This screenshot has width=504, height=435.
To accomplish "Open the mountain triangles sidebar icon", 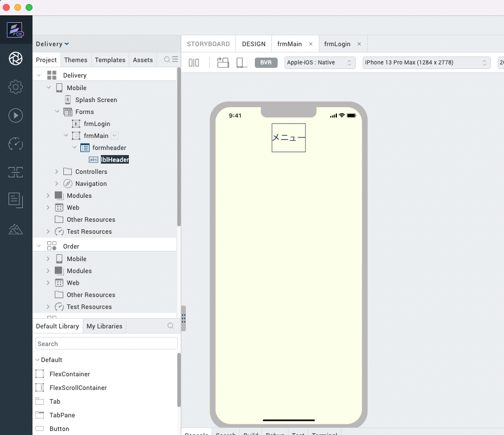I will point(15,229).
